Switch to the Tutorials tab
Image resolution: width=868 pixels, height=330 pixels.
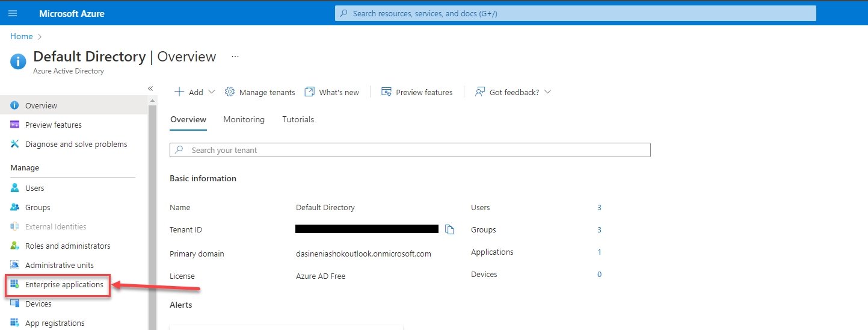(298, 119)
